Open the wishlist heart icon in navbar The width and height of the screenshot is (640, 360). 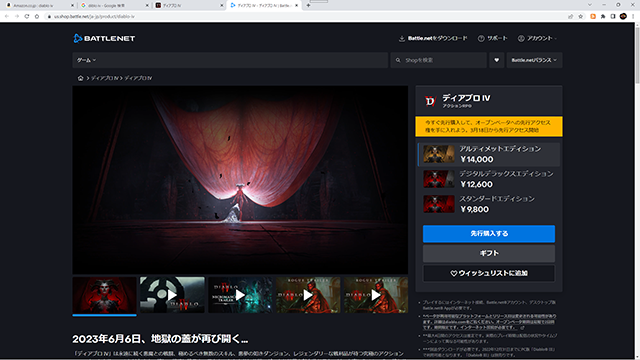[x=496, y=60]
